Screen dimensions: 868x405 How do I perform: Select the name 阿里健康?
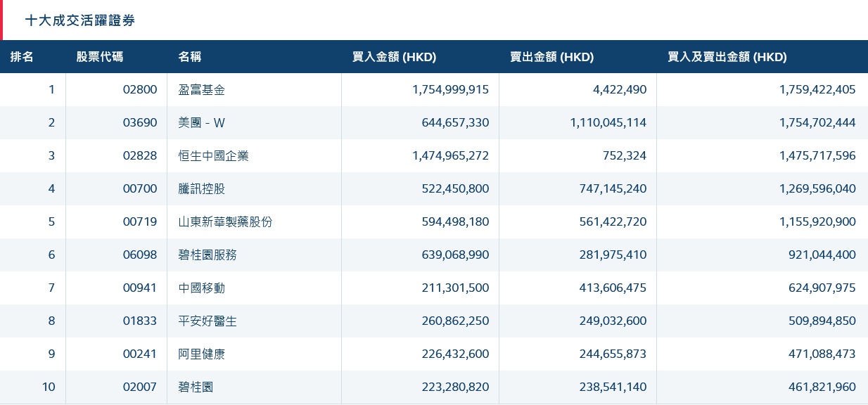202,354
